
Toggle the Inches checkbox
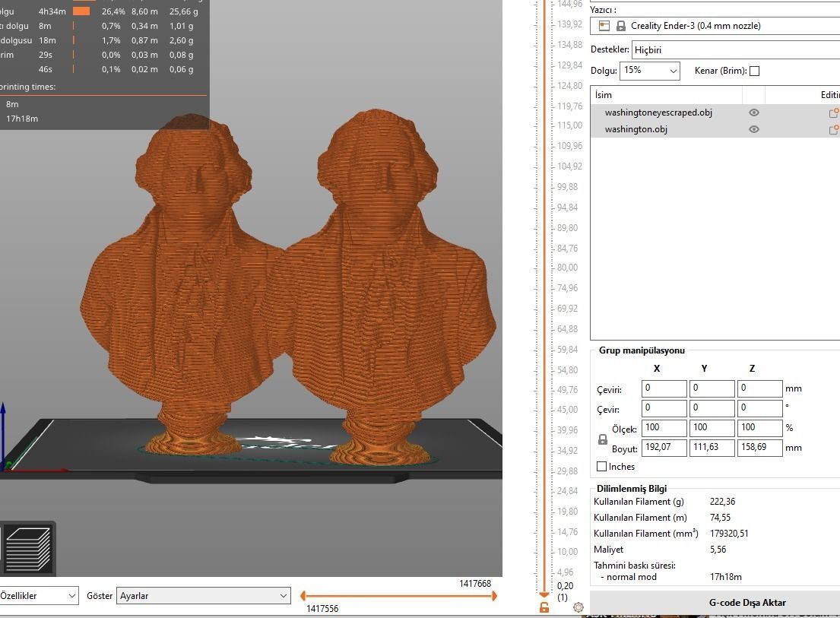coord(601,467)
